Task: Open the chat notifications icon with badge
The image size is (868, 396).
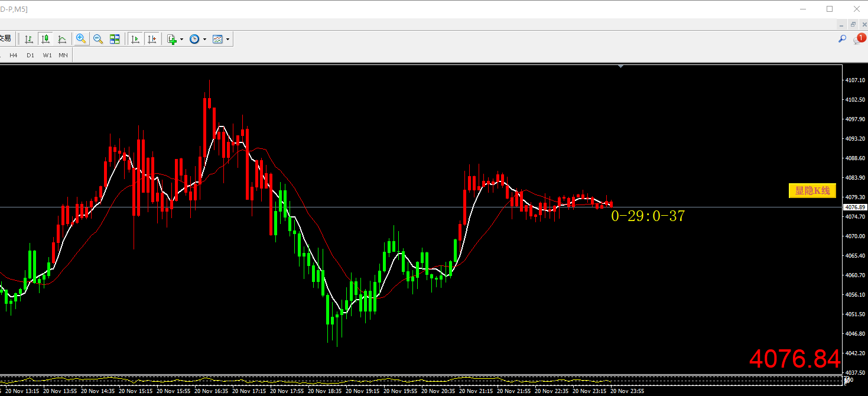Action: (x=859, y=39)
